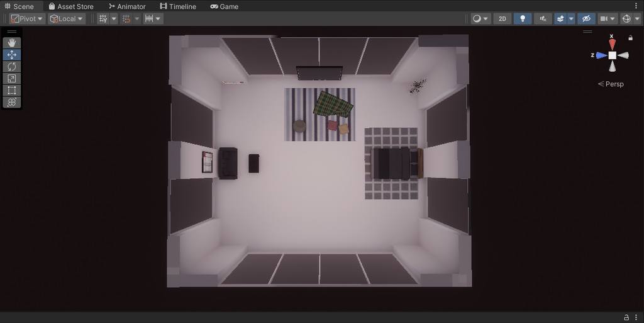Open the Pivot handle position dropdown
The image size is (644, 323).
[x=27, y=18]
